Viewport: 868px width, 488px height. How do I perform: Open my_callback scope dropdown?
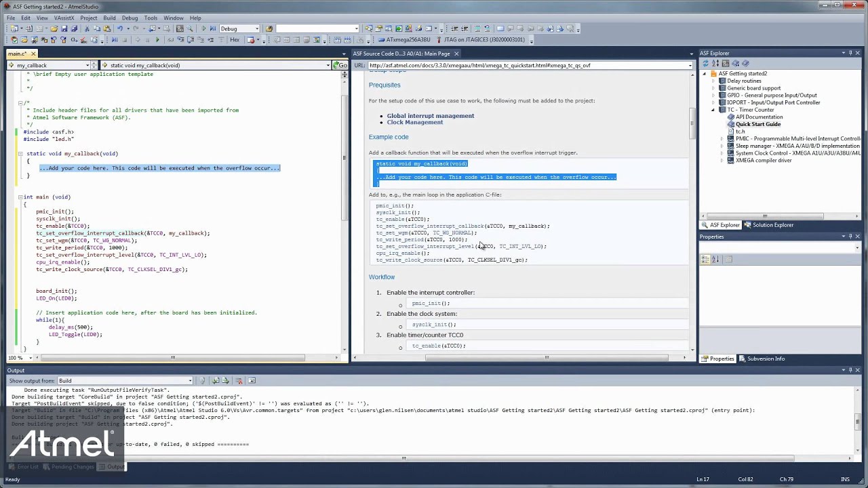pyautogui.click(x=88, y=65)
